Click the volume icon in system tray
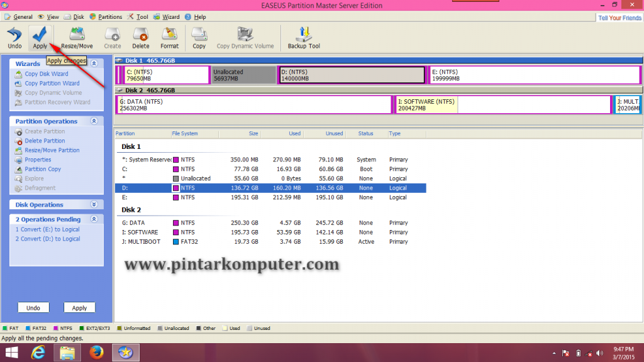 tap(599, 353)
